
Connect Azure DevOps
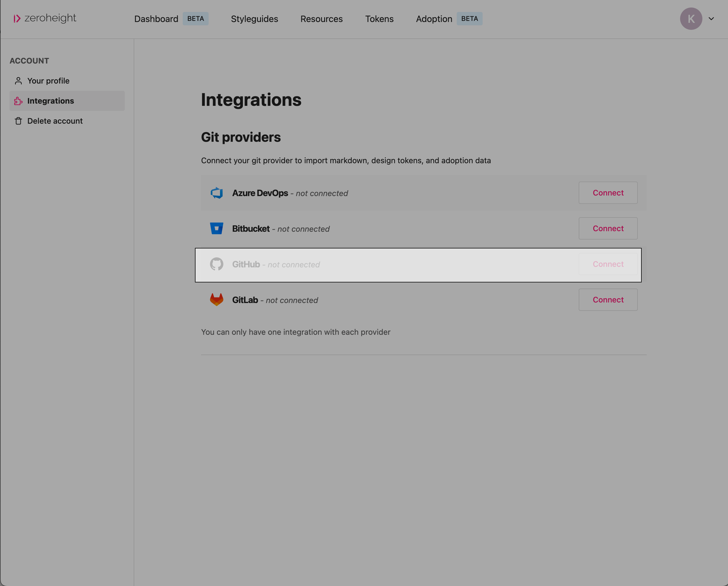[608, 193]
